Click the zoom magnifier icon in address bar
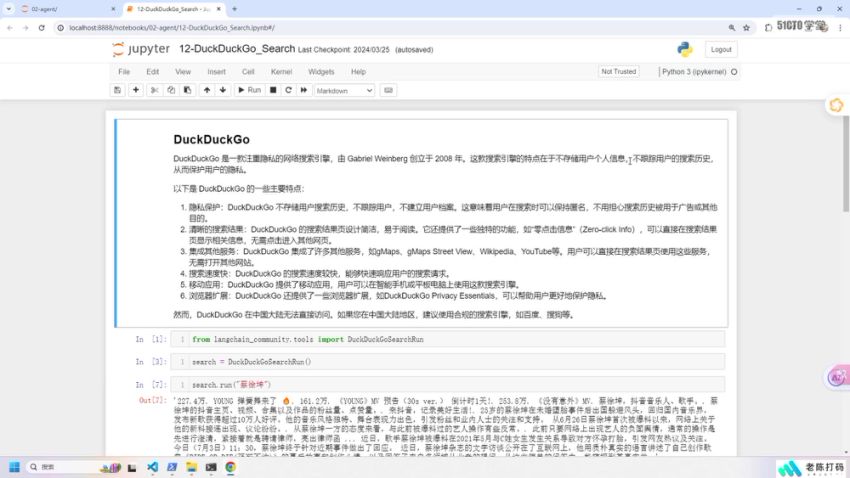850x478 pixels. pyautogui.click(x=732, y=28)
